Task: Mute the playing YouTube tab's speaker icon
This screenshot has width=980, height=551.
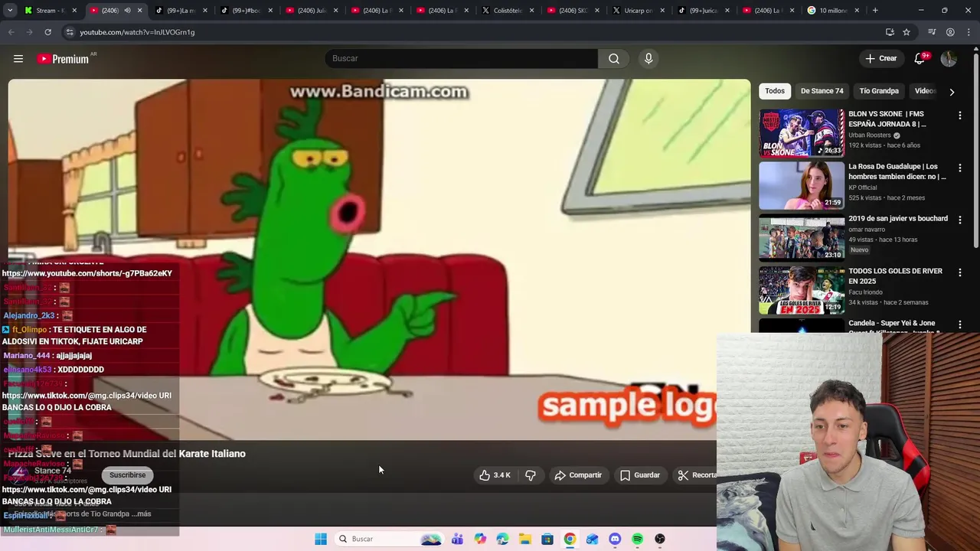Action: coord(127,11)
